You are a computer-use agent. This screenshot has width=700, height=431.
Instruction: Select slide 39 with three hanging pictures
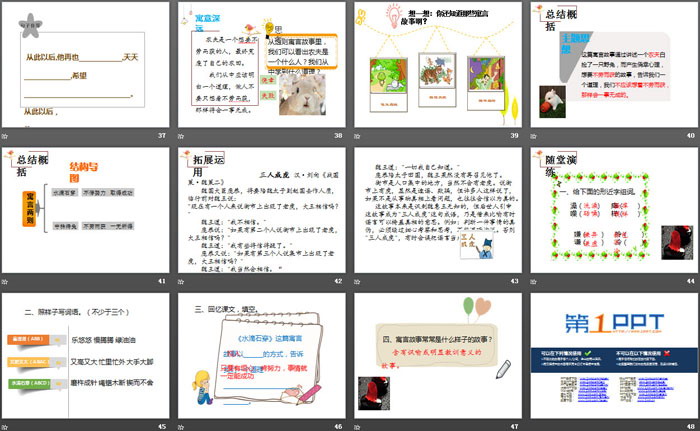(x=438, y=65)
